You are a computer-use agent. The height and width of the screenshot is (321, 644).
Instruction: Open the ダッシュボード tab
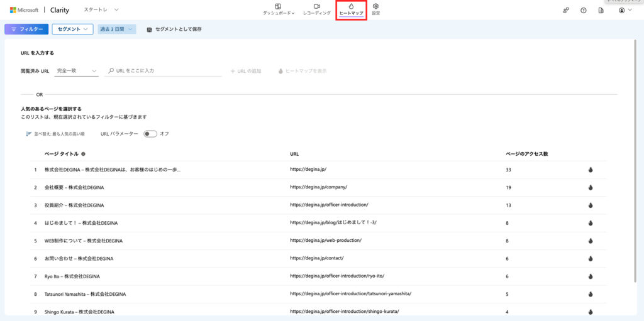[x=279, y=9]
